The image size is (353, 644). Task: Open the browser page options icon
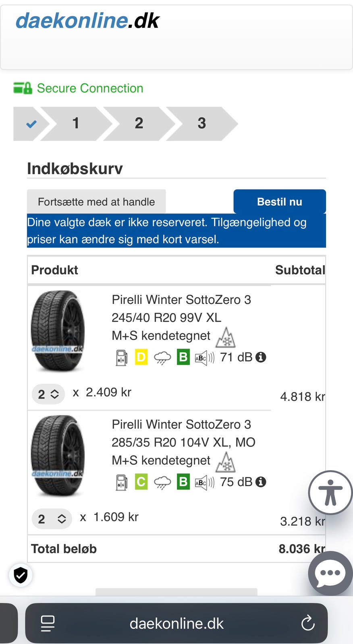point(48,623)
